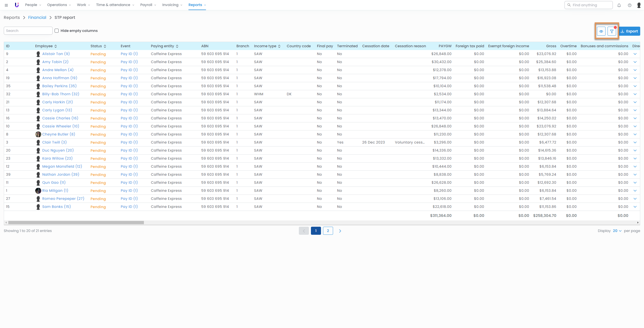Open the user profile avatar icon
This screenshot has height=328, width=644.
point(639,5)
